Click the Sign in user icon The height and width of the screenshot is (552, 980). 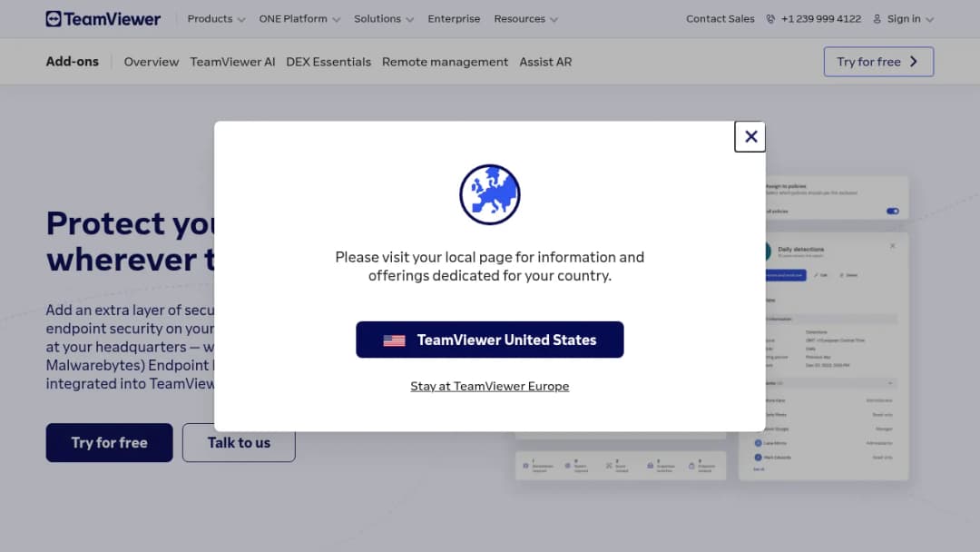877,19
